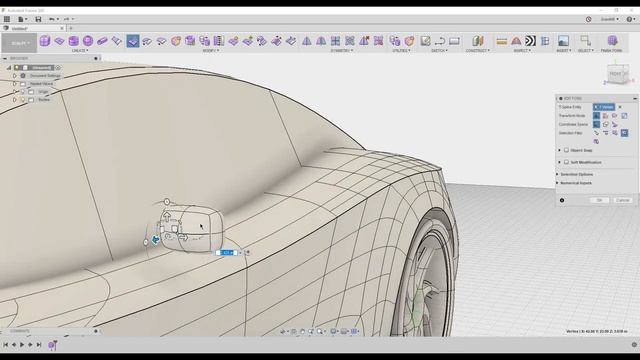Select the Mirror - Internal symmetry tool
This screenshot has height=360, width=640.
307,41
